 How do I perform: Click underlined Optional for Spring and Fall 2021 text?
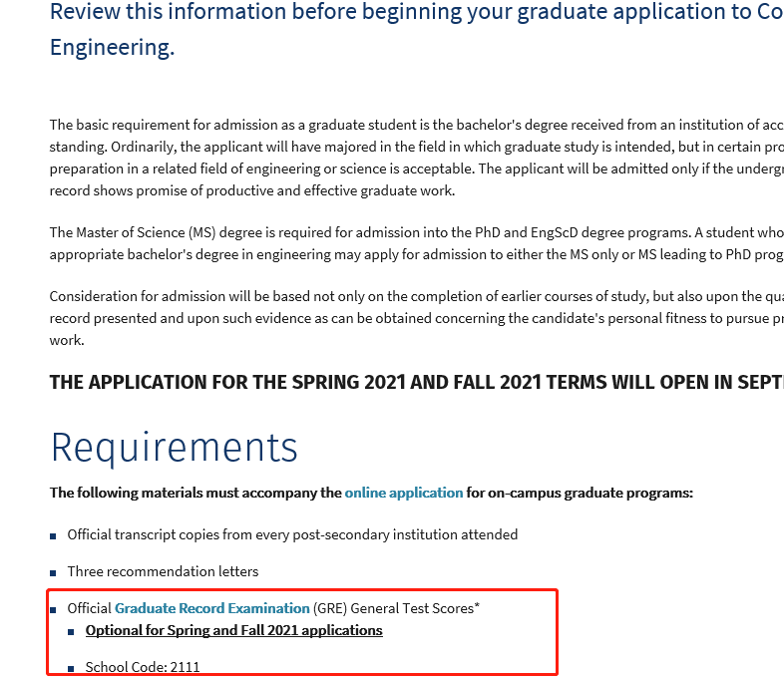(234, 630)
